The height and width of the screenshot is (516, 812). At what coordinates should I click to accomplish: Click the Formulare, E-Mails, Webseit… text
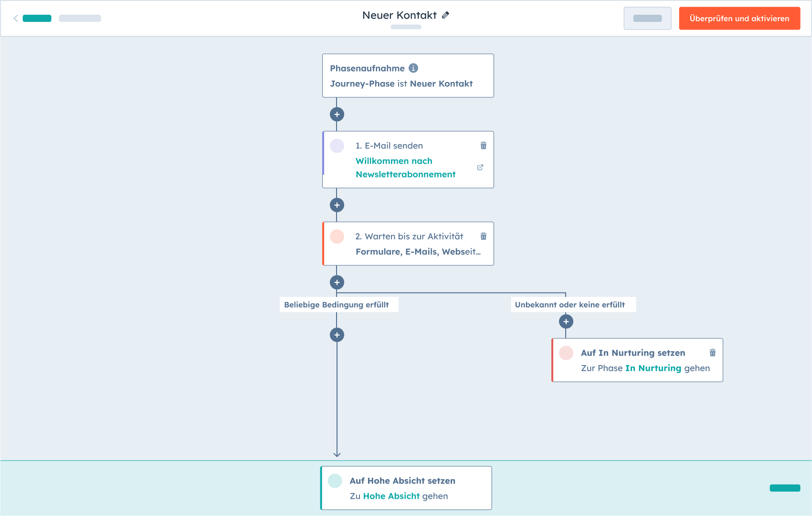click(418, 252)
